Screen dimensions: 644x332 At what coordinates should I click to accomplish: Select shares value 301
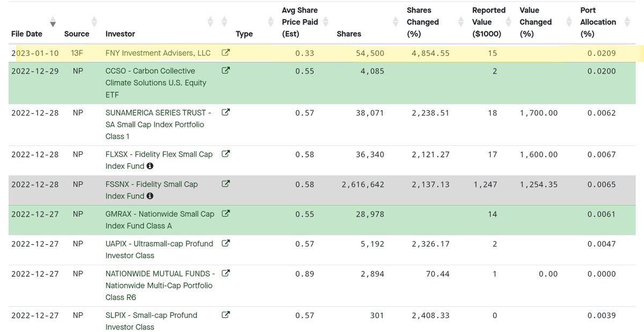[x=377, y=315]
